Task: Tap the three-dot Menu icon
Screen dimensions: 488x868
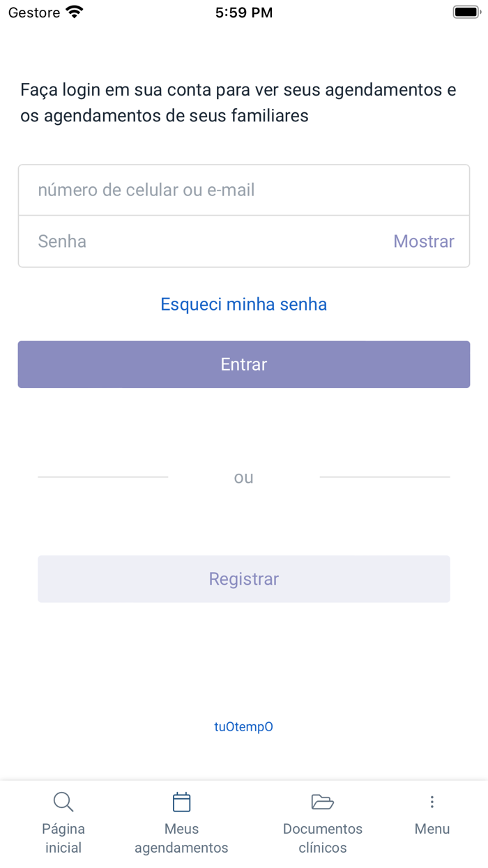Action: tap(432, 801)
